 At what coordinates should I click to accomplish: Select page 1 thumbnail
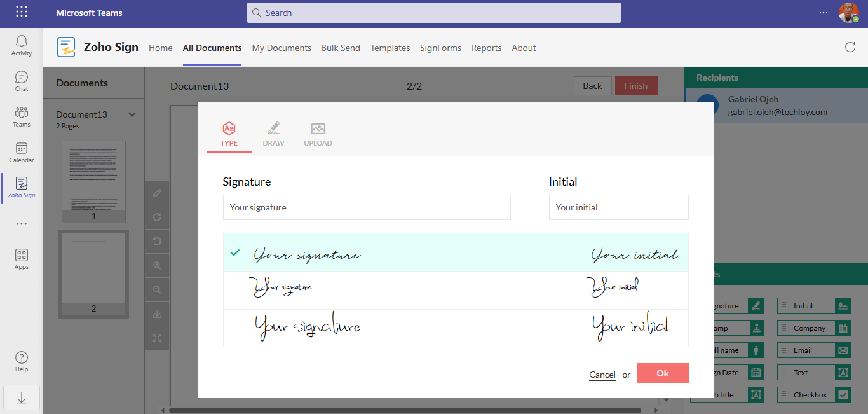click(94, 181)
